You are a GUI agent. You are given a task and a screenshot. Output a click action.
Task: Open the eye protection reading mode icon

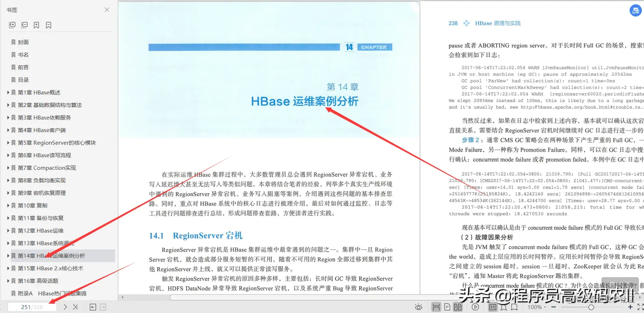click(x=419, y=307)
